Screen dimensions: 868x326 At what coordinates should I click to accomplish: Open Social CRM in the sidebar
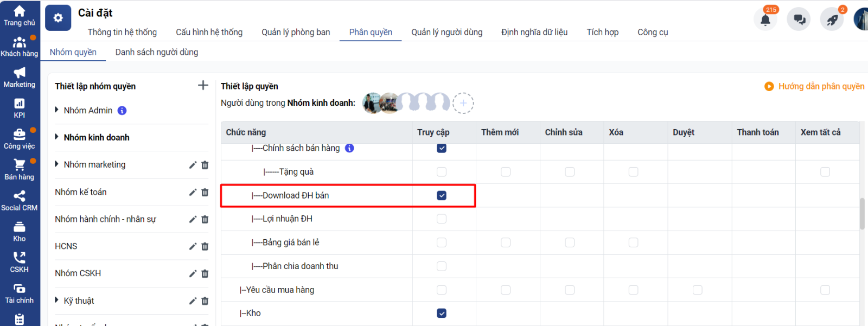pos(20,200)
